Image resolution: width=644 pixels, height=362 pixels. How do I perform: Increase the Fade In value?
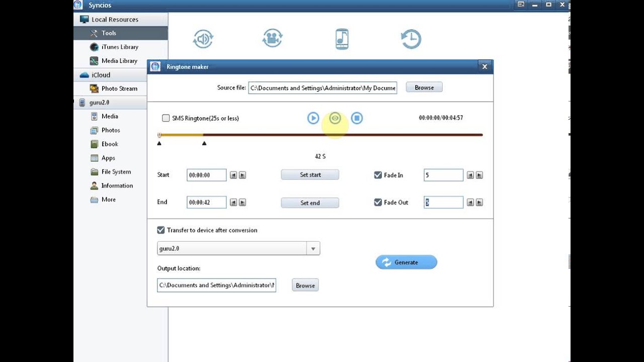pos(479,175)
